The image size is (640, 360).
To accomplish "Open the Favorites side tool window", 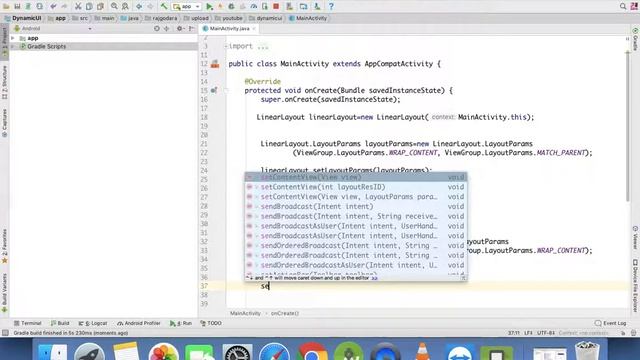I will (x=4, y=246).
